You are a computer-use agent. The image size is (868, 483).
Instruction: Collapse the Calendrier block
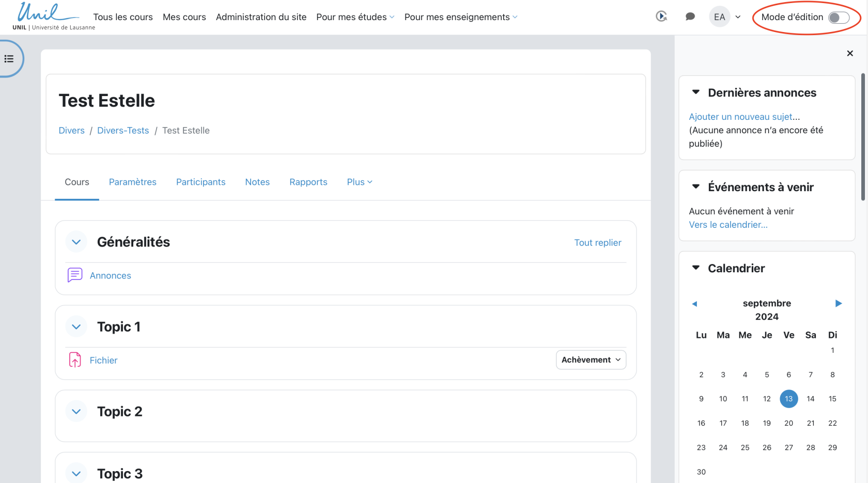696,268
